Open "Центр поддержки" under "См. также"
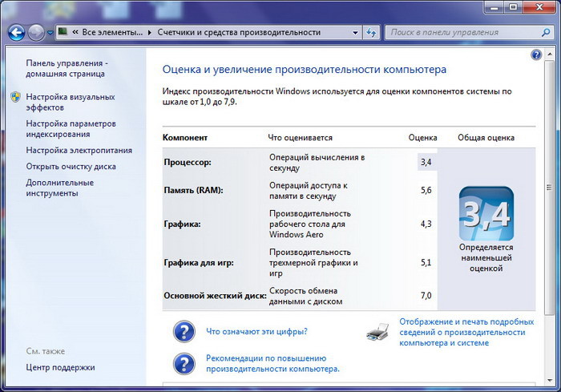 [60, 367]
